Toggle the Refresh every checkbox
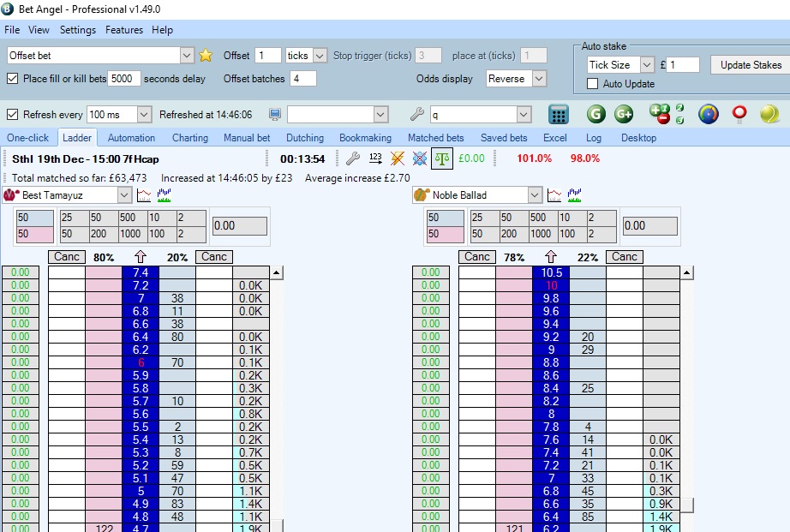Image resolution: width=790 pixels, height=532 pixels. [13, 114]
